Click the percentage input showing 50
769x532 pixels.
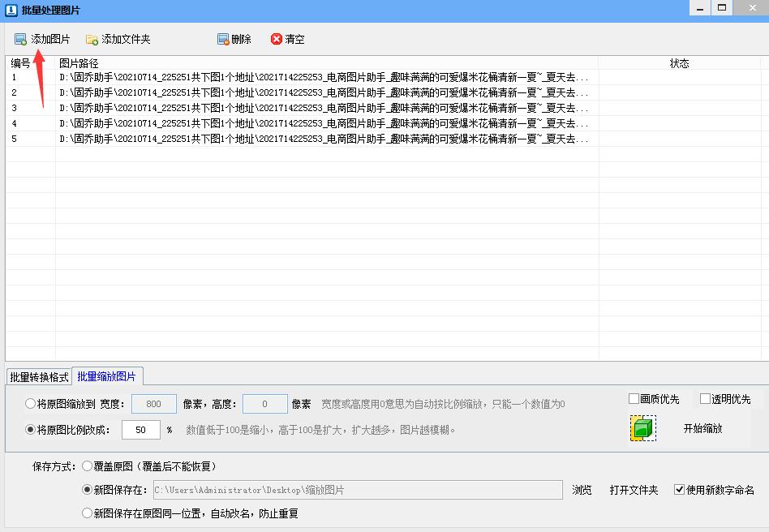pyautogui.click(x=140, y=430)
